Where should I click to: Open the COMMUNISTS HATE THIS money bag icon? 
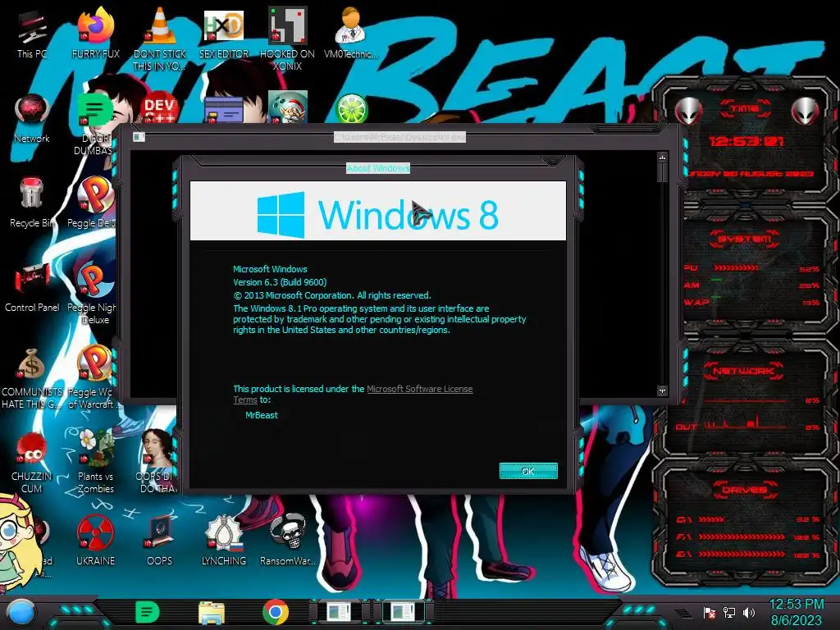click(32, 377)
